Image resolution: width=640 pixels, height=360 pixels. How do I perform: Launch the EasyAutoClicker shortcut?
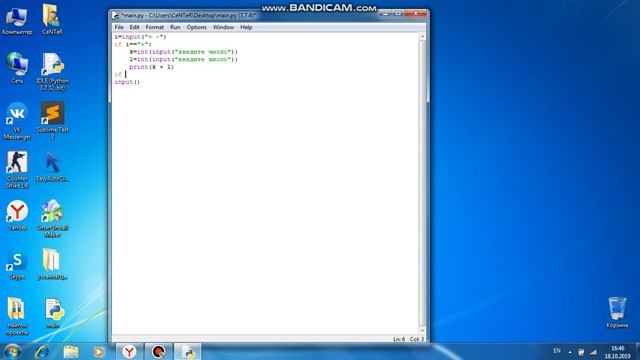[x=52, y=167]
